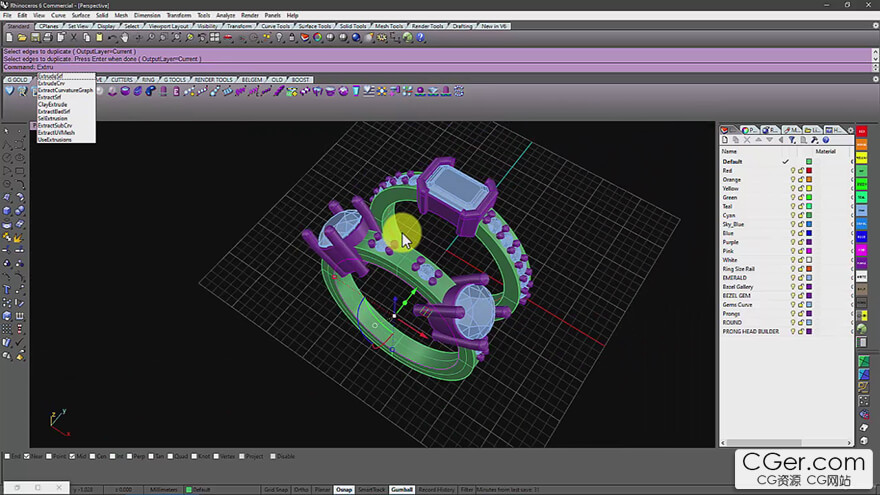Open the Solid menu

click(102, 16)
